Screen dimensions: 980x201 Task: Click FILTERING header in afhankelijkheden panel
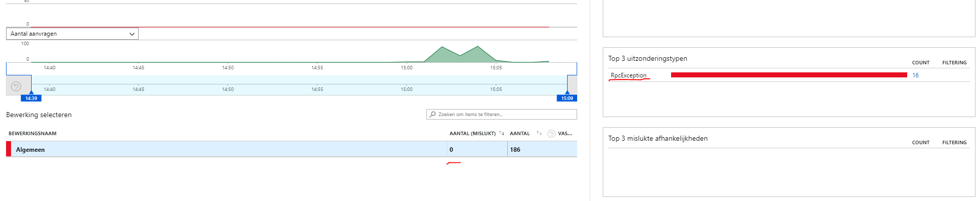954,143
